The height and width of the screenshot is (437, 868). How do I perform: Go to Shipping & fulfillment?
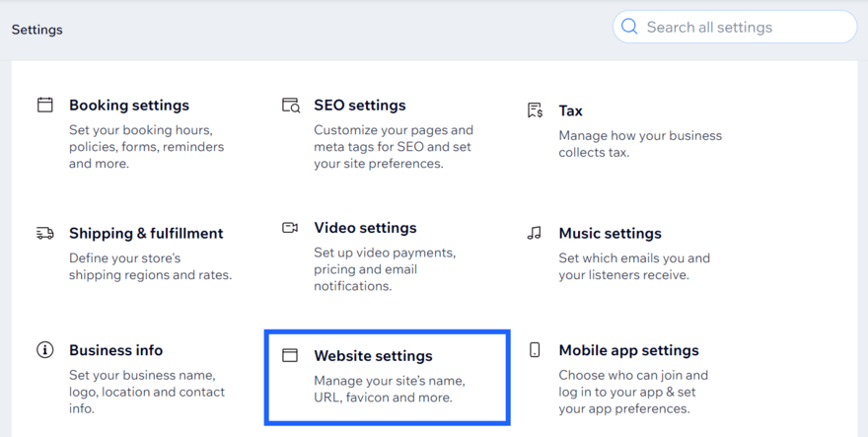146,233
